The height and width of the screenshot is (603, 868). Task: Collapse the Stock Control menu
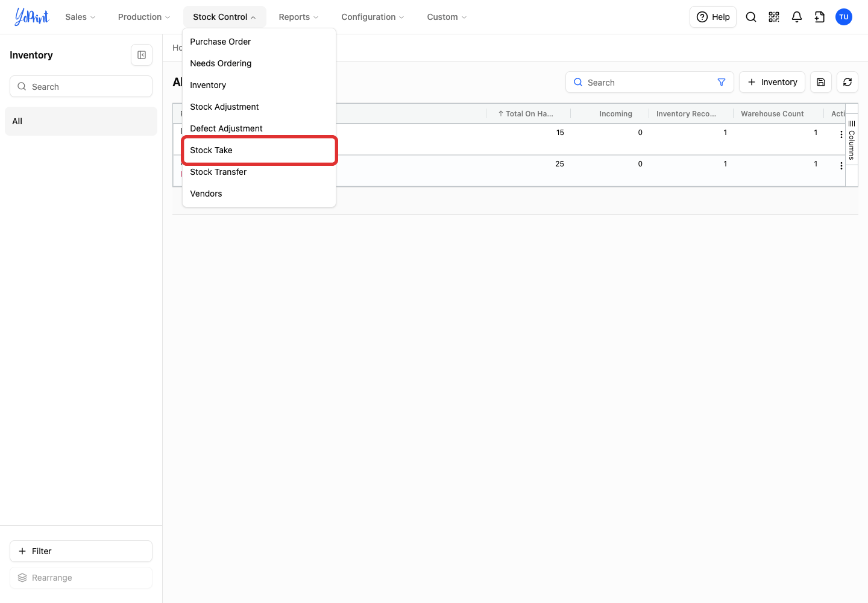pos(224,17)
